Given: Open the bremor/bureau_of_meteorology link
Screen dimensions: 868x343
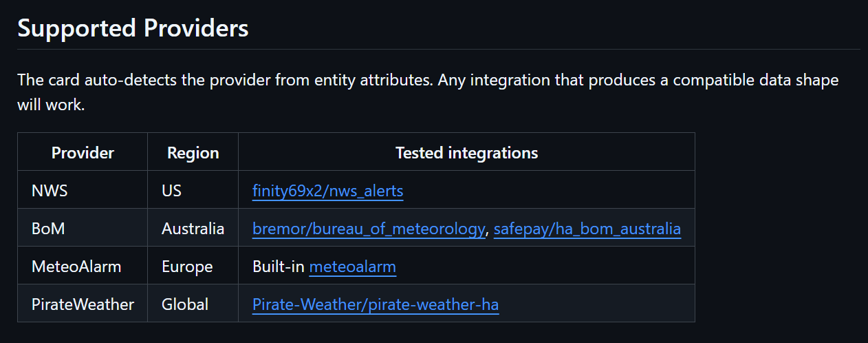Looking at the screenshot, I should (369, 229).
